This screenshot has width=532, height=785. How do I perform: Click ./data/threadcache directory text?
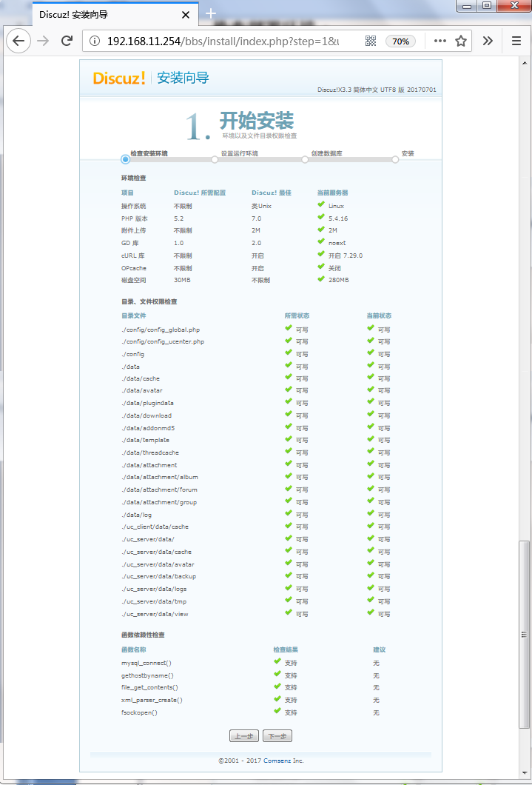click(150, 452)
